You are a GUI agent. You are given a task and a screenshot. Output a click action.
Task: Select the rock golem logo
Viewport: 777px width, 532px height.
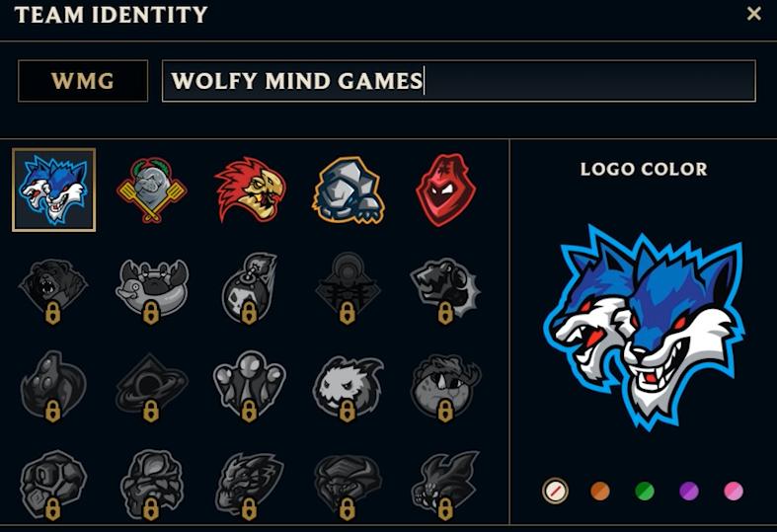coord(349,190)
